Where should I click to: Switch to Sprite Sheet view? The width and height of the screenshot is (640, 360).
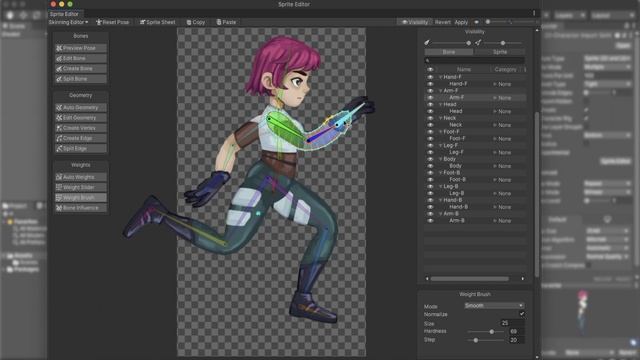[157, 22]
